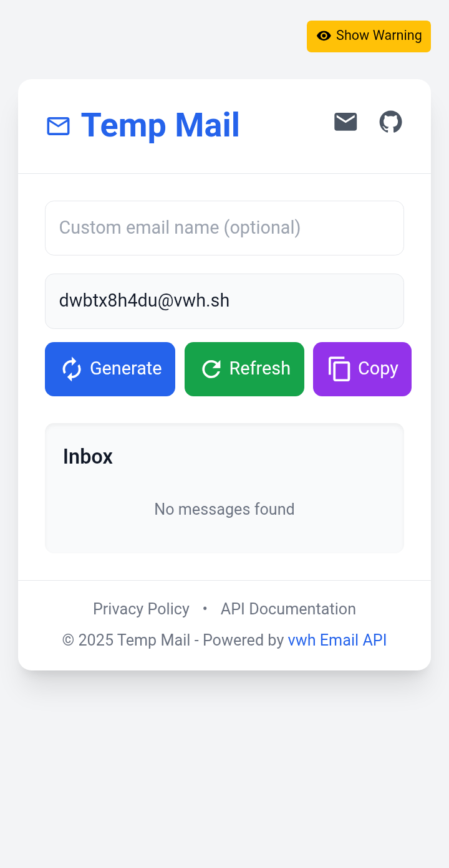
Task: Click the Inbox heading
Action: tap(88, 457)
